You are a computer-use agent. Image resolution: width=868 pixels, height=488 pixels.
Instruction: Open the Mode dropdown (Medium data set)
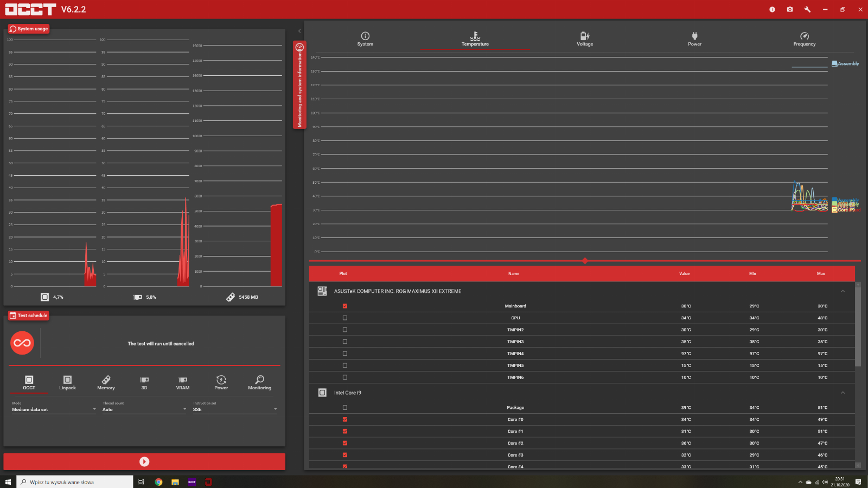point(54,409)
